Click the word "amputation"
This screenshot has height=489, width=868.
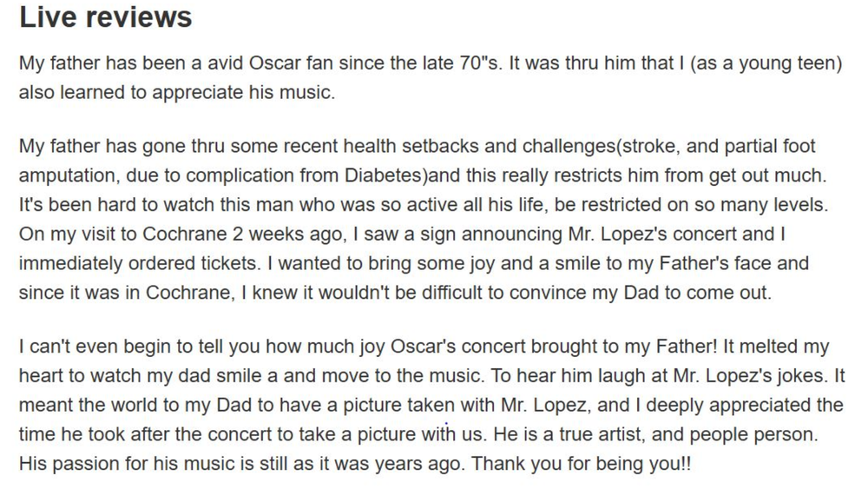click(67, 175)
